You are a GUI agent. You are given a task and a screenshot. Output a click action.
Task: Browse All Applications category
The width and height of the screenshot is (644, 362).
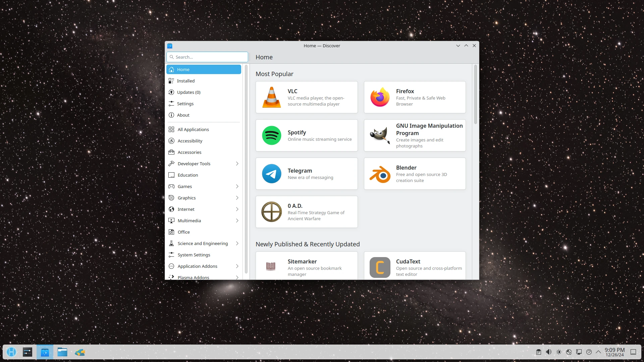coord(204,129)
